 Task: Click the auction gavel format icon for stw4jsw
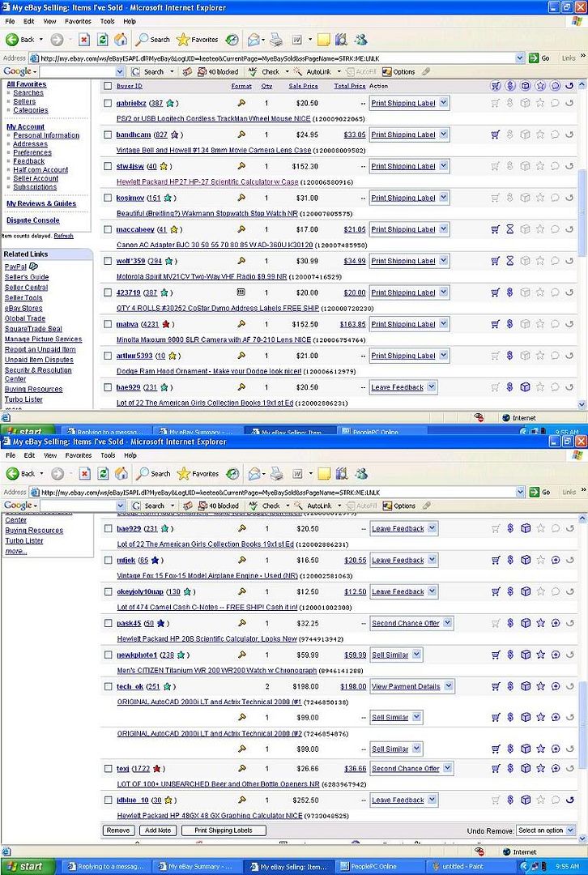click(241, 166)
